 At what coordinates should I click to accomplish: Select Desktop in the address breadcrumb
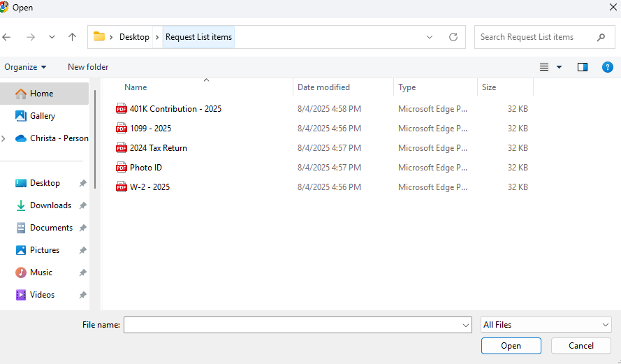click(134, 37)
